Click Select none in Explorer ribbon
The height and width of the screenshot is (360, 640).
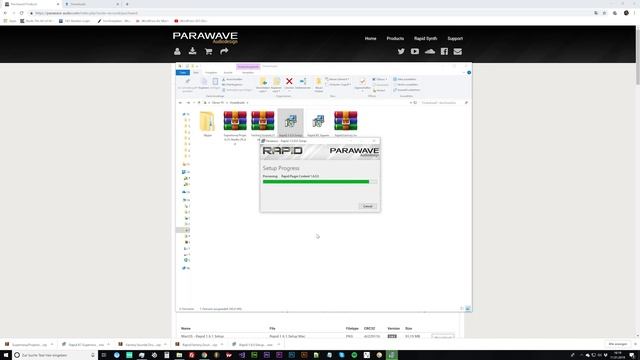coord(405,84)
